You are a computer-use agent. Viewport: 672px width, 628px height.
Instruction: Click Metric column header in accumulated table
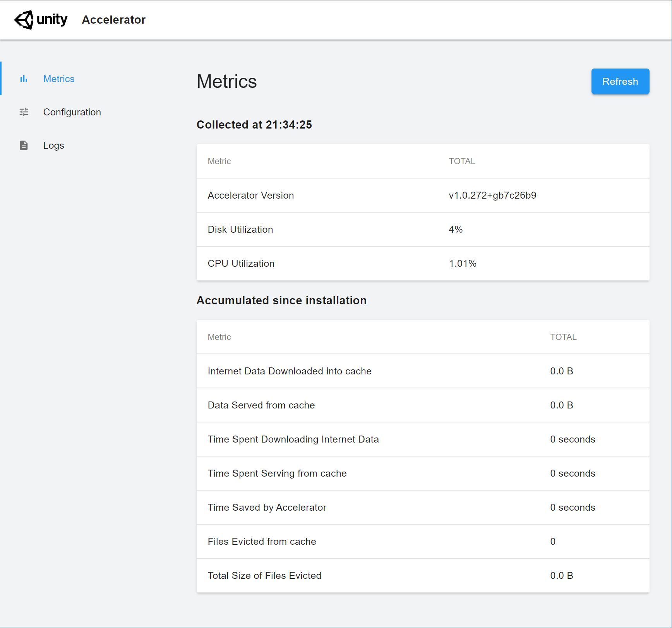point(219,337)
